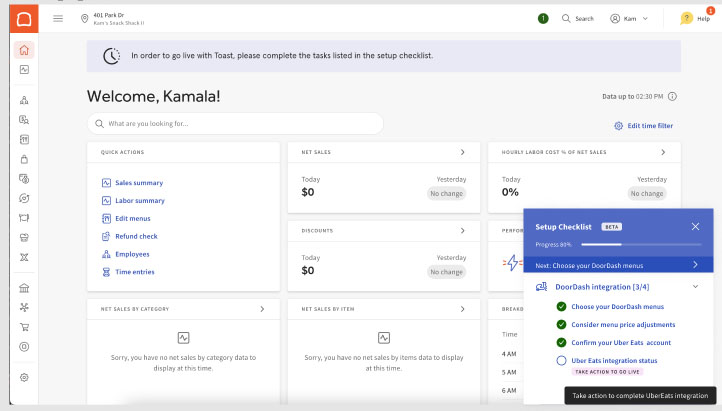This screenshot has height=411, width=722.
Task: Toggle the Uber Eats integration status circle
Action: [561, 360]
